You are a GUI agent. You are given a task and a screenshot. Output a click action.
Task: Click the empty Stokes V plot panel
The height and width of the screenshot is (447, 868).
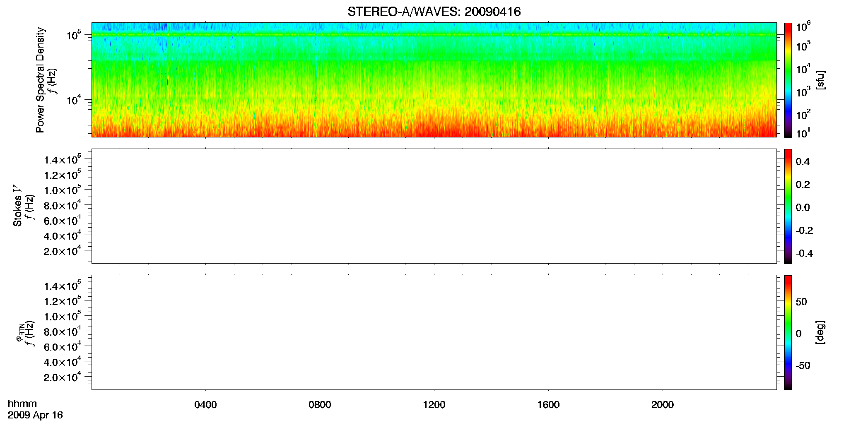(x=434, y=206)
